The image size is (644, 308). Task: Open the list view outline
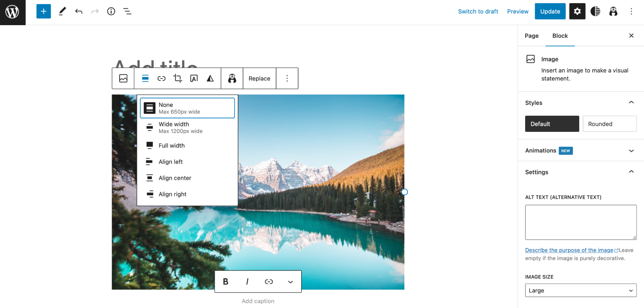pos(127,12)
